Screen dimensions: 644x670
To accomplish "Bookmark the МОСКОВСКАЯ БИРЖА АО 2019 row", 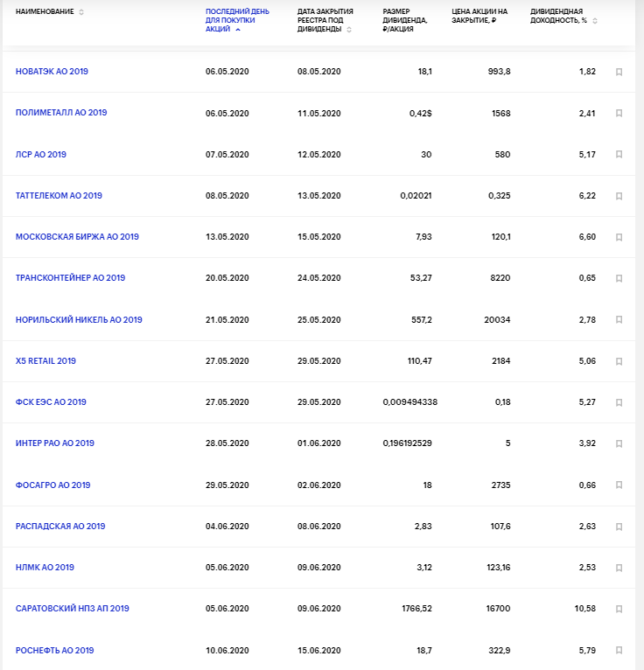I will pyautogui.click(x=619, y=237).
